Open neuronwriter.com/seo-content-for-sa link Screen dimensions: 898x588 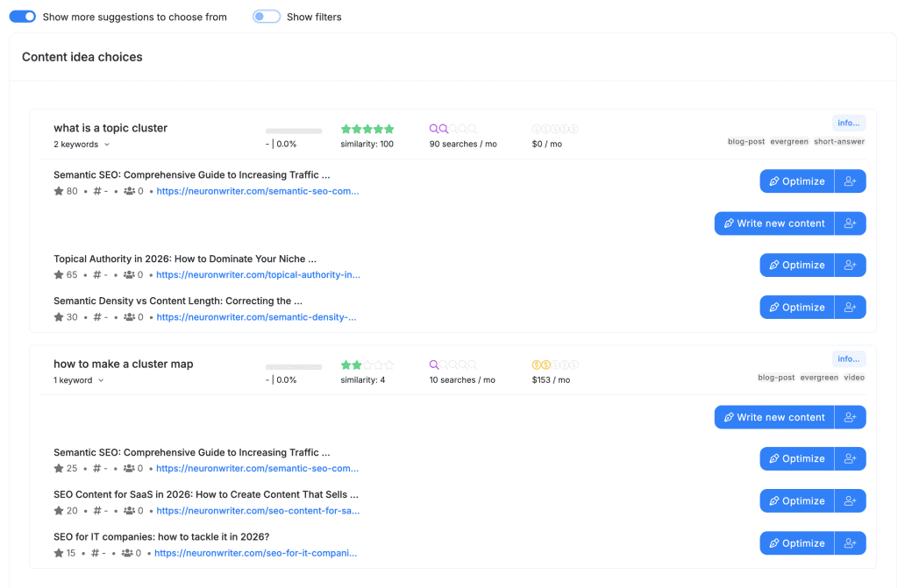[x=258, y=511]
